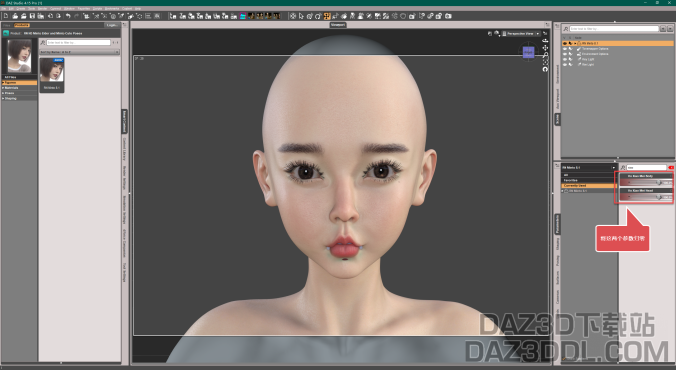Click the draw style sphere icon in viewport
Viewport: 676px width, 370px height.
497,33
